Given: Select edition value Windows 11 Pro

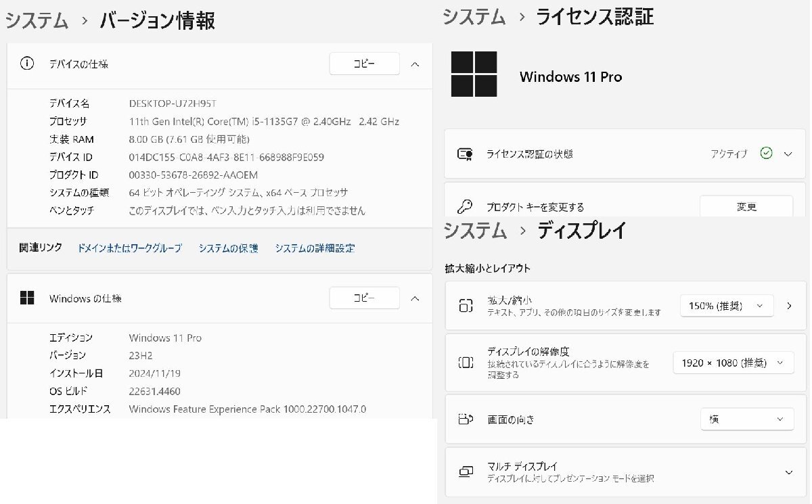Looking at the screenshot, I should tap(165, 338).
